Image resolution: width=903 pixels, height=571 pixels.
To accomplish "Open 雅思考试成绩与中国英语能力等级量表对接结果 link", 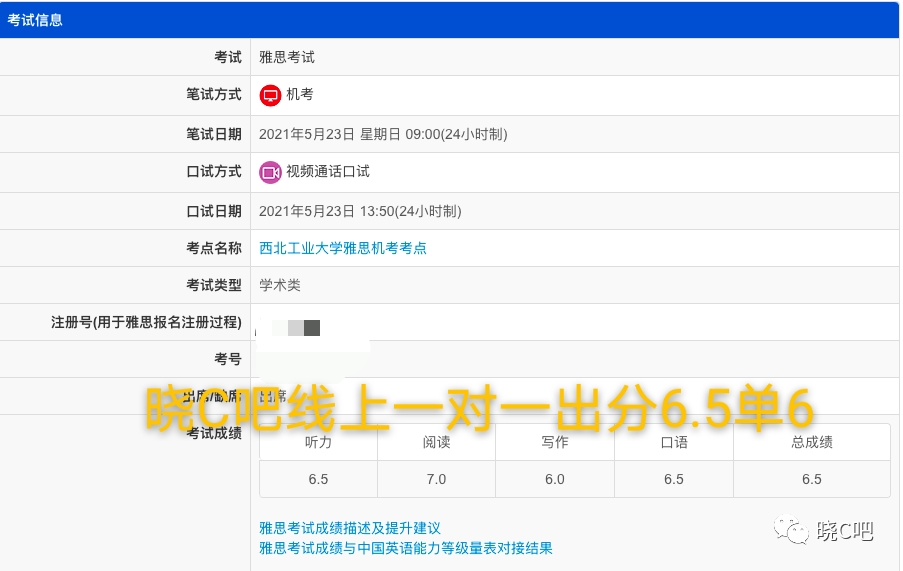I will tap(405, 548).
